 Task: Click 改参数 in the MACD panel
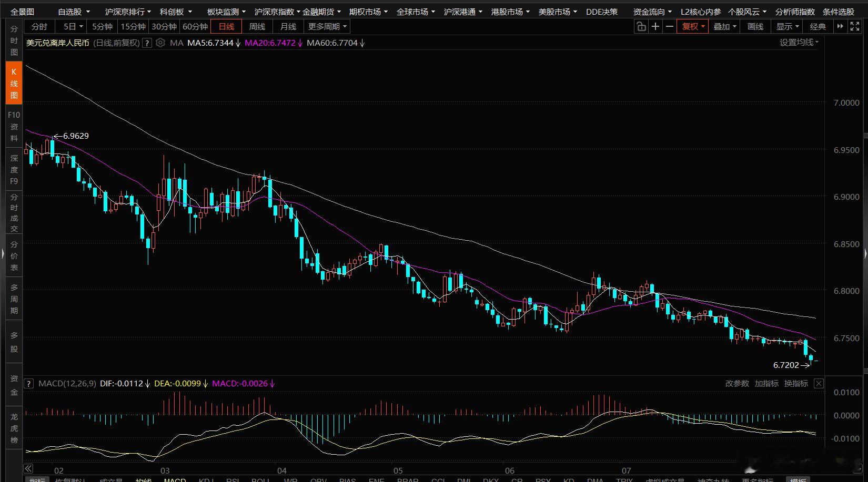tap(737, 384)
